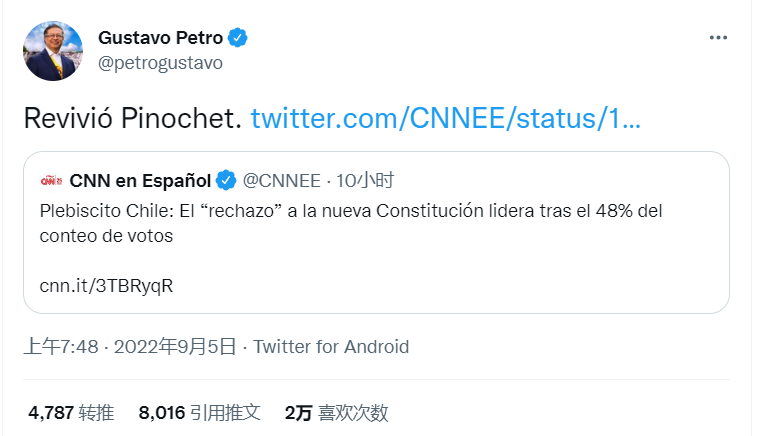
Task: Click the verified badge beside CNN en Español
Action: [x=227, y=181]
